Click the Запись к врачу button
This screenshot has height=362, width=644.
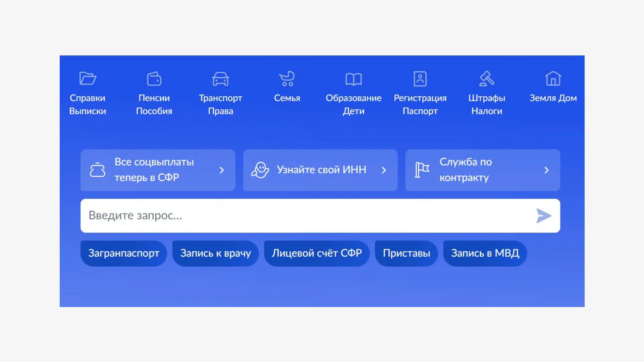[x=215, y=253]
